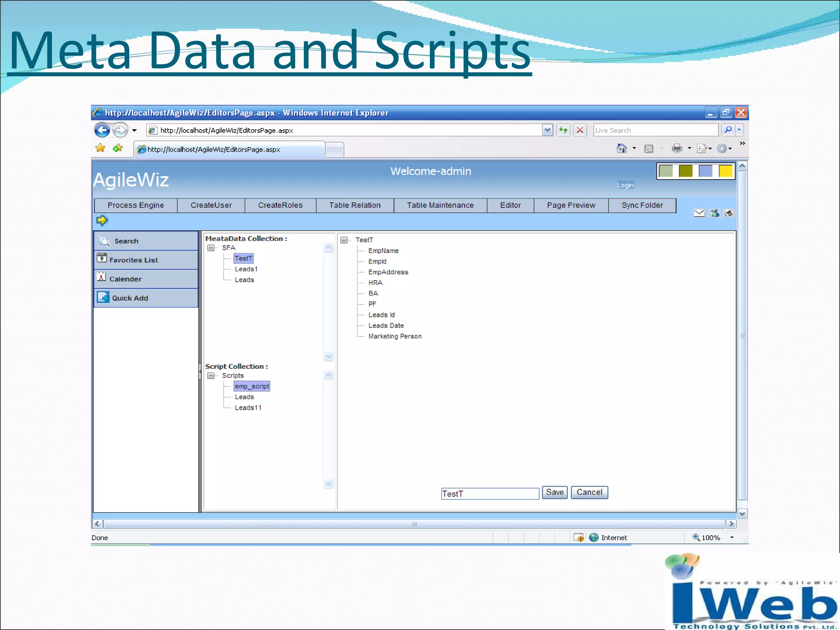
Task: Click the browser Forward arrow
Action: pos(120,130)
